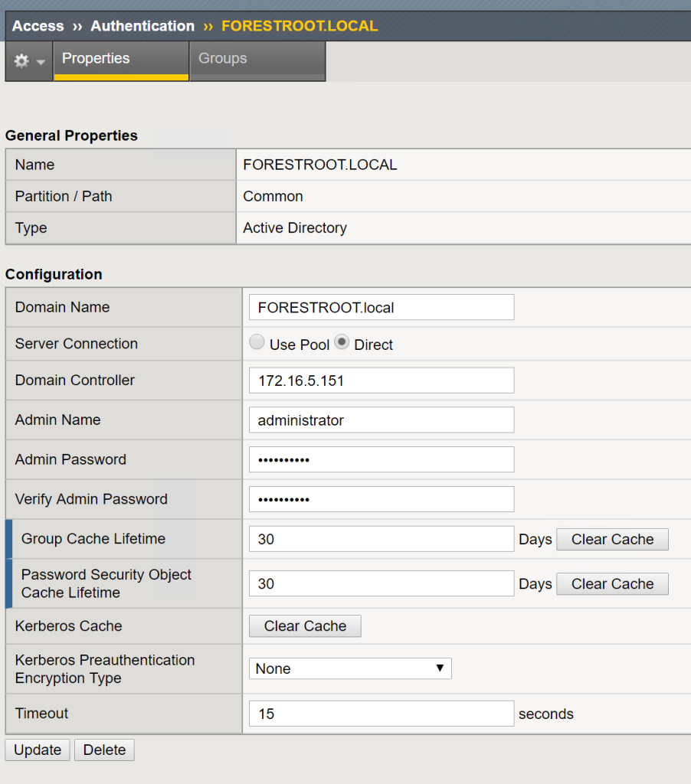This screenshot has width=691, height=784.
Task: Click the General Properties heading
Action: coord(71,136)
